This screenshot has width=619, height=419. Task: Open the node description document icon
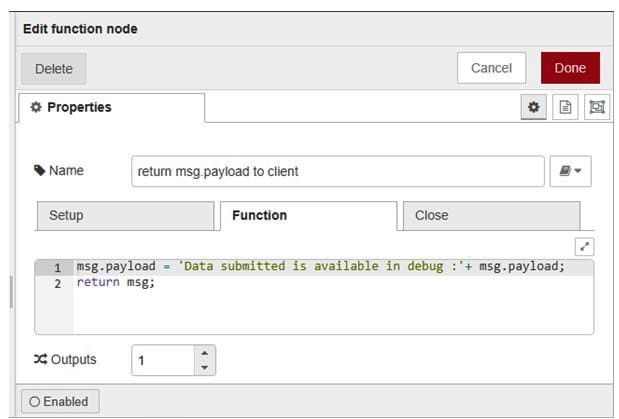(564, 107)
